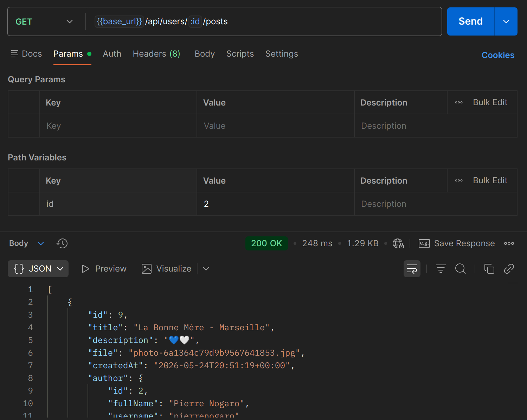Click the 1.29 KB response size
Screen dimensions: 527x420
pos(362,243)
